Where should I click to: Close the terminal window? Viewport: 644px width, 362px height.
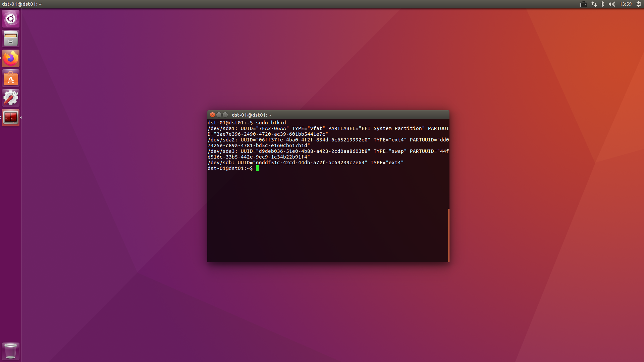point(212,115)
